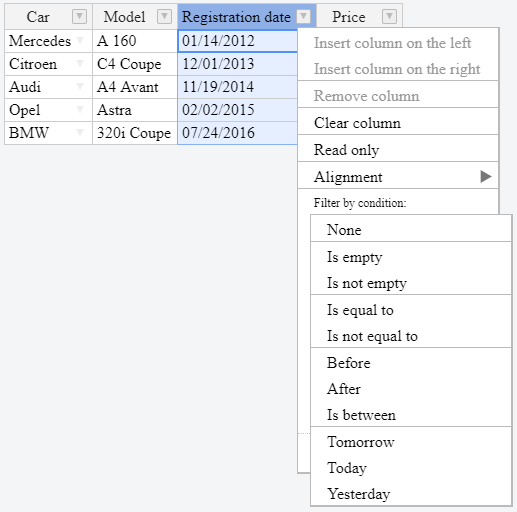The height and width of the screenshot is (512, 517).
Task: Open the Model column dropdown menu button
Action: [164, 16]
